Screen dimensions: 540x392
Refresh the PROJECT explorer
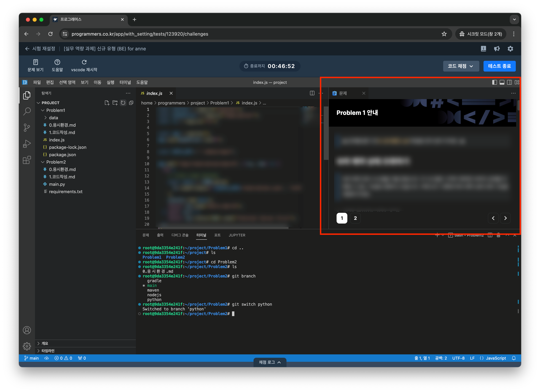click(x=123, y=103)
